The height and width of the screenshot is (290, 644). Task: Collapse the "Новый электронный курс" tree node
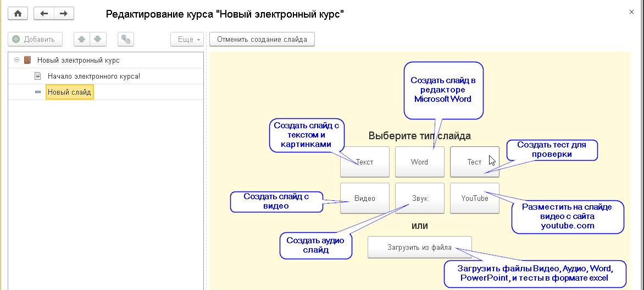click(x=16, y=61)
